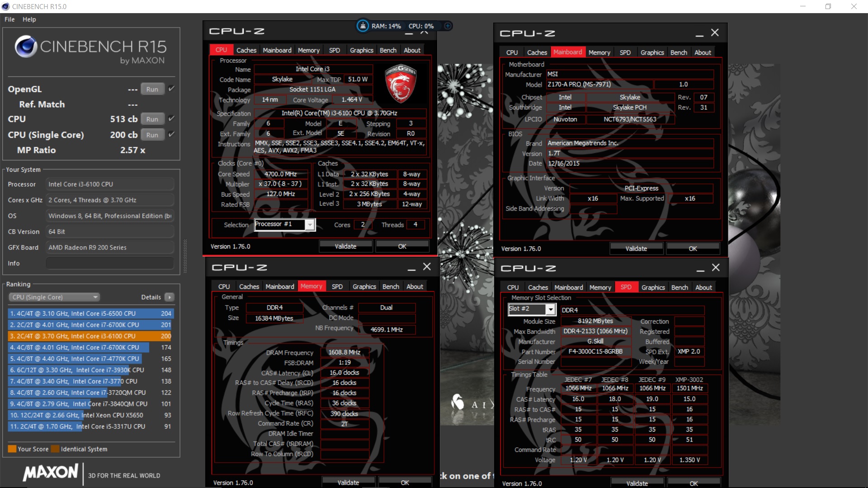This screenshot has height=488, width=868.
Task: Click the Identical System legend swatch
Action: (x=55, y=449)
